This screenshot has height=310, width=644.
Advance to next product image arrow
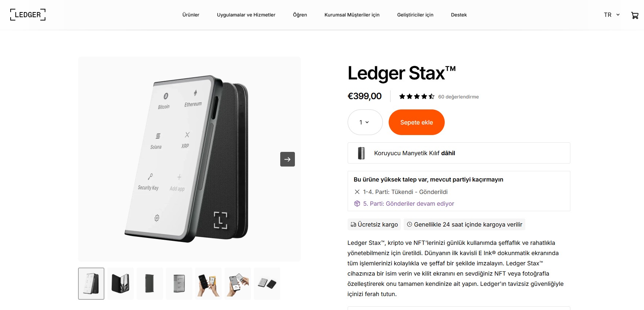click(x=288, y=159)
